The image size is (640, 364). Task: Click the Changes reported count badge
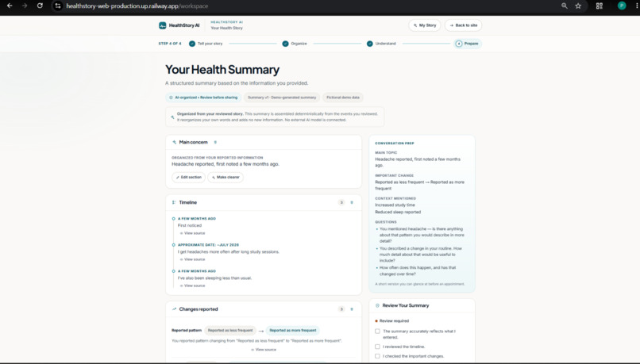(341, 309)
